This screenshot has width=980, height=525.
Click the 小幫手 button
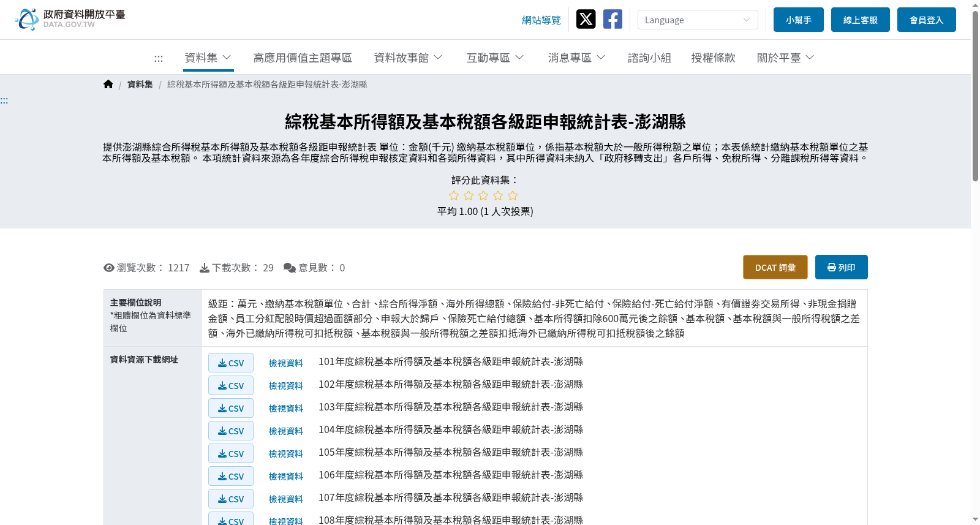[799, 20]
